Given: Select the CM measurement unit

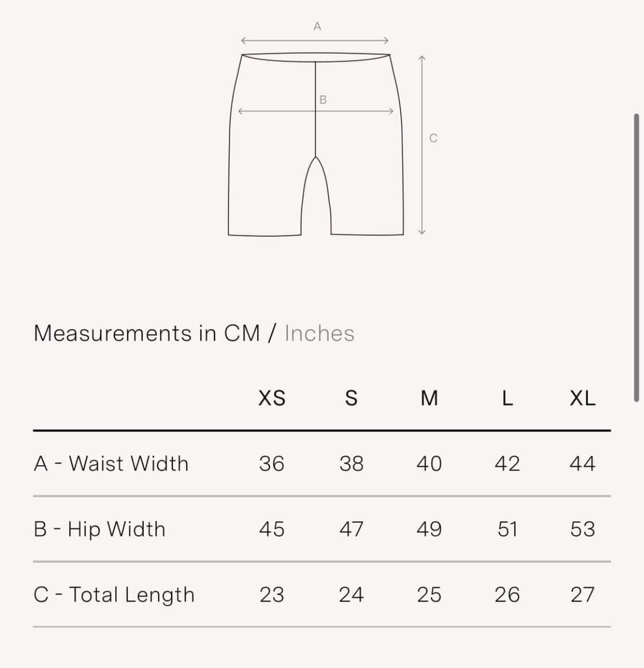Looking at the screenshot, I should tap(242, 333).
